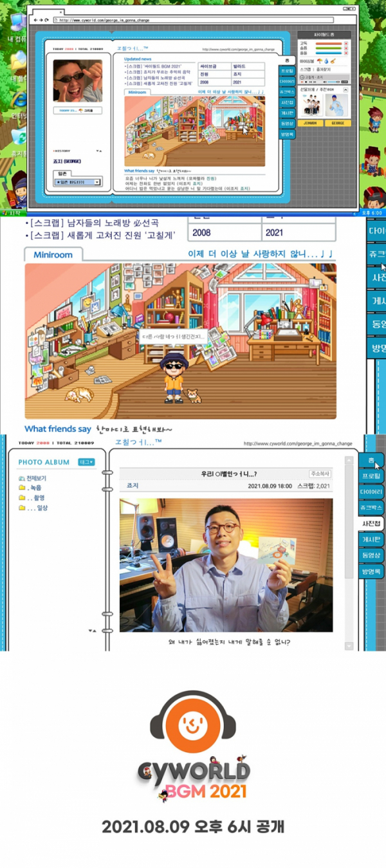Click the button beside the 고독 mood bar
Screen dimensions: 386x868
(x=346, y=44)
